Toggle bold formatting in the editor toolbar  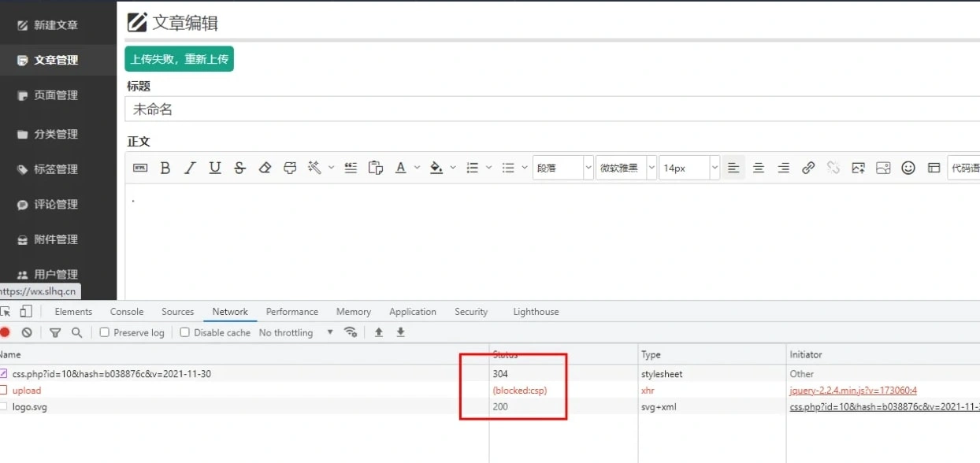pos(165,168)
